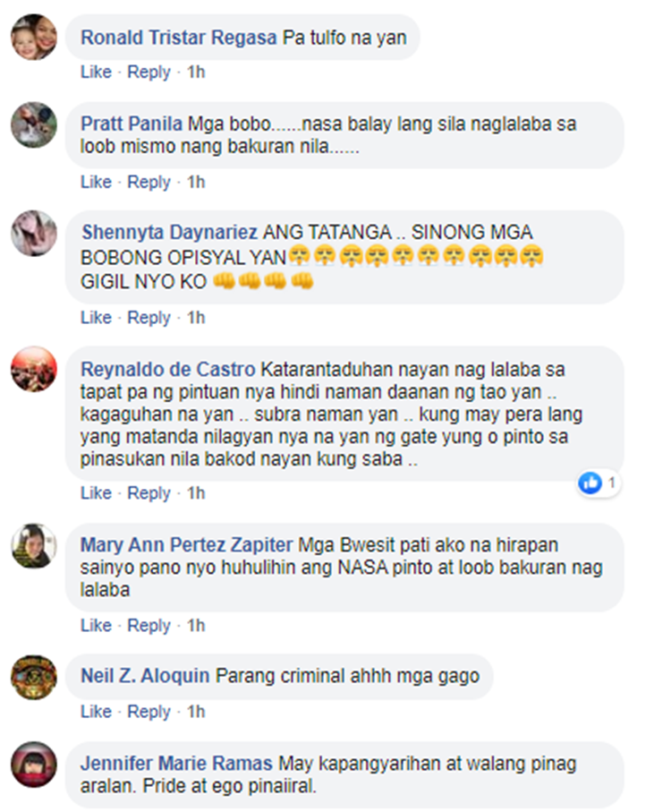Open Jennifer Marie Ramas's avatar
Viewport: 671px width, 812px height.
[34, 765]
